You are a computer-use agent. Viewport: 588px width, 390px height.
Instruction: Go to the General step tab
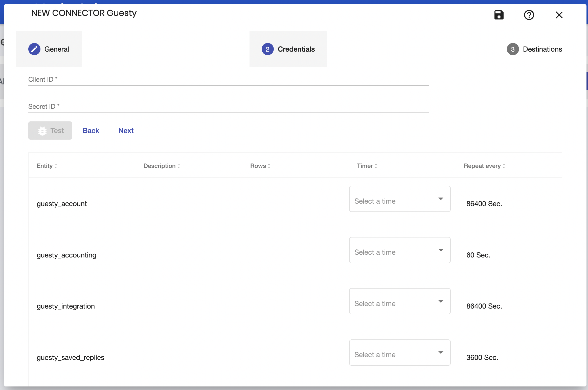point(49,49)
